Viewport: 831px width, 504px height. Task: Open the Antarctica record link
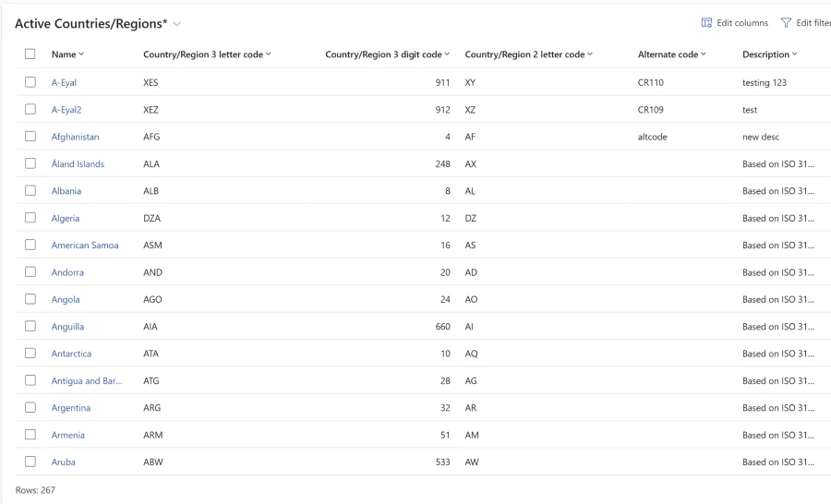tap(71, 354)
